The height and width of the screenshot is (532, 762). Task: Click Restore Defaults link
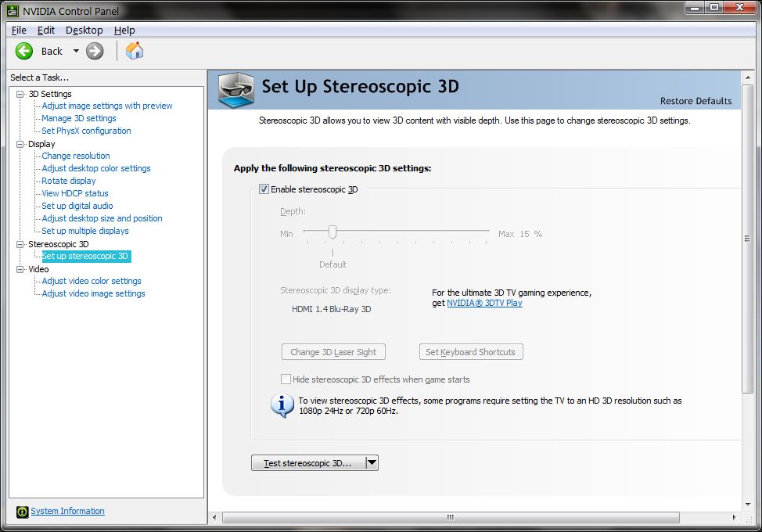(696, 101)
